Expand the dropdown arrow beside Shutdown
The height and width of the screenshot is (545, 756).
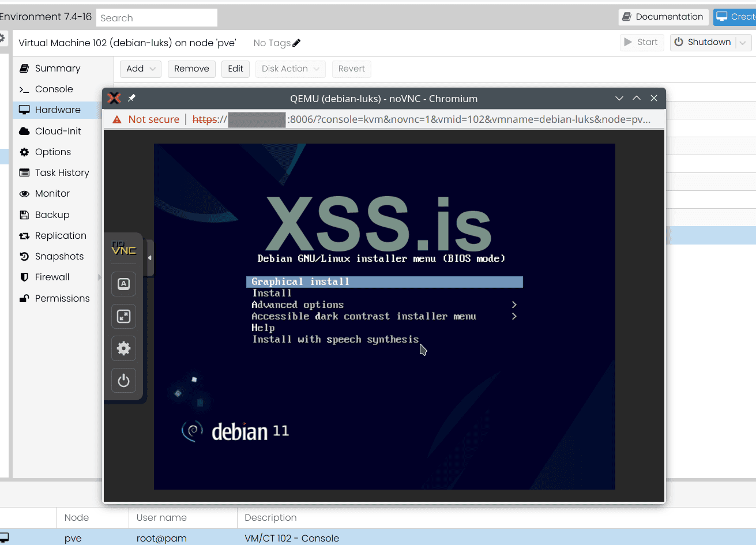point(743,42)
